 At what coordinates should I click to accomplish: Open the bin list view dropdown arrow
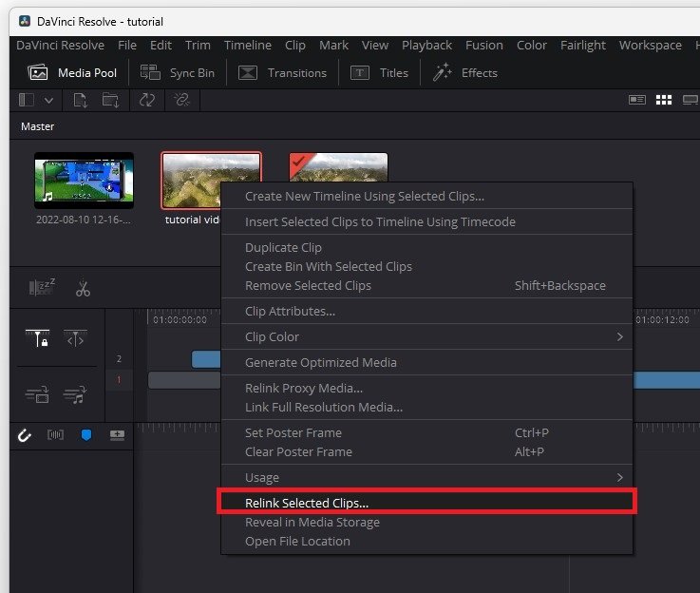point(47,100)
